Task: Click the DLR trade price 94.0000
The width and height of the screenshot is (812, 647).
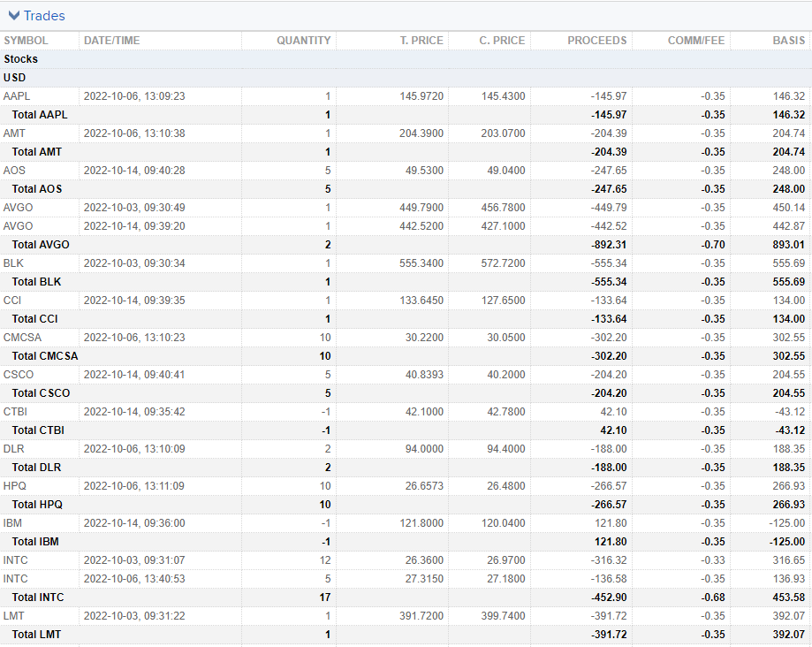Action: 424,449
